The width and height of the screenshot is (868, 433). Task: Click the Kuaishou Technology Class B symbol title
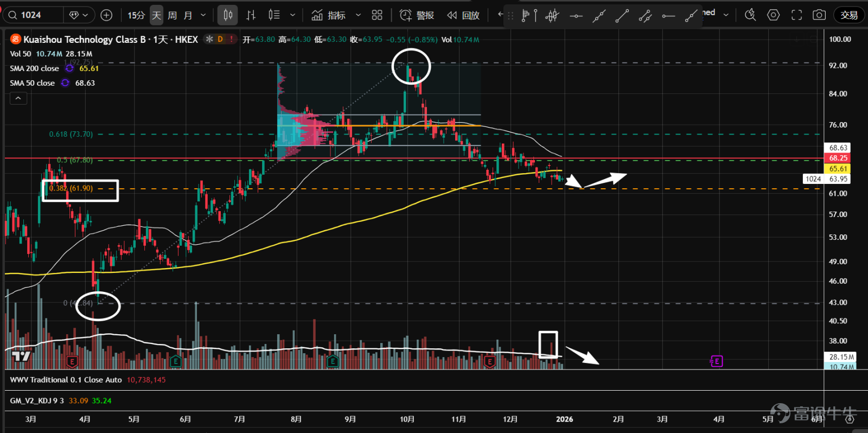[111, 39]
